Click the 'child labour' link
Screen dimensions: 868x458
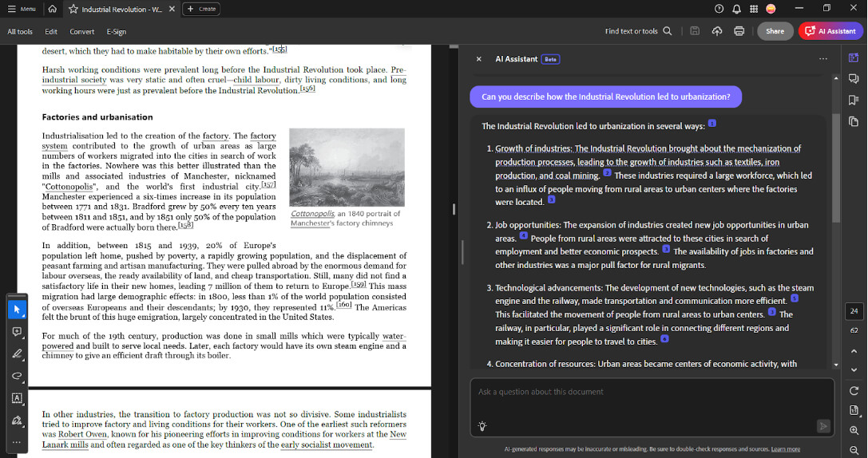pos(256,80)
